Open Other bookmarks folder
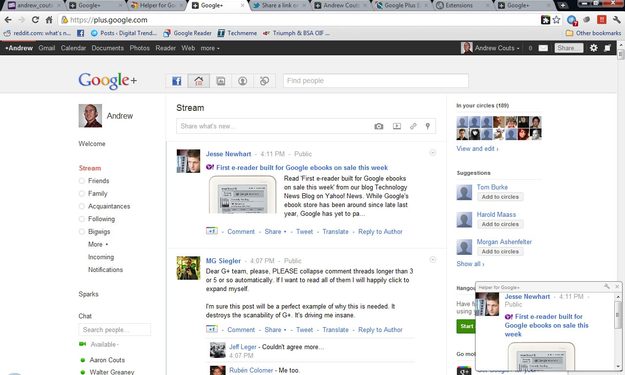The width and height of the screenshot is (625, 375). (x=593, y=33)
